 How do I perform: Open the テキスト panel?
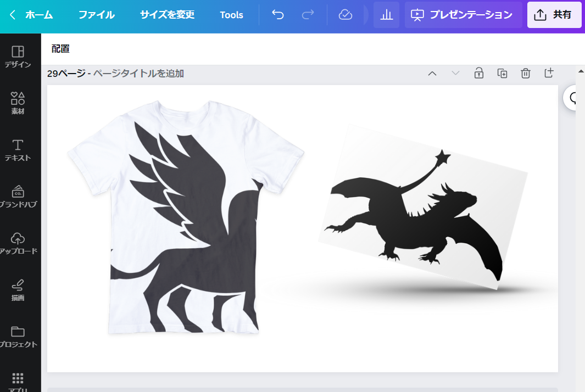tap(18, 150)
